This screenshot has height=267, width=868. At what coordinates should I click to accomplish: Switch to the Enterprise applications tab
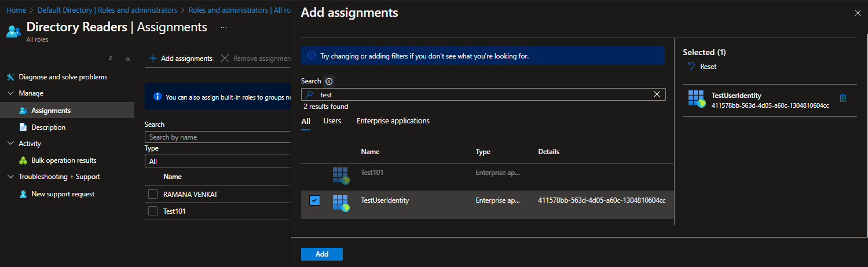393,121
